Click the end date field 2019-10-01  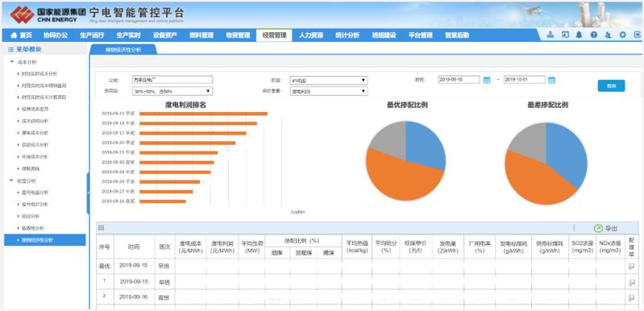[x=525, y=80]
